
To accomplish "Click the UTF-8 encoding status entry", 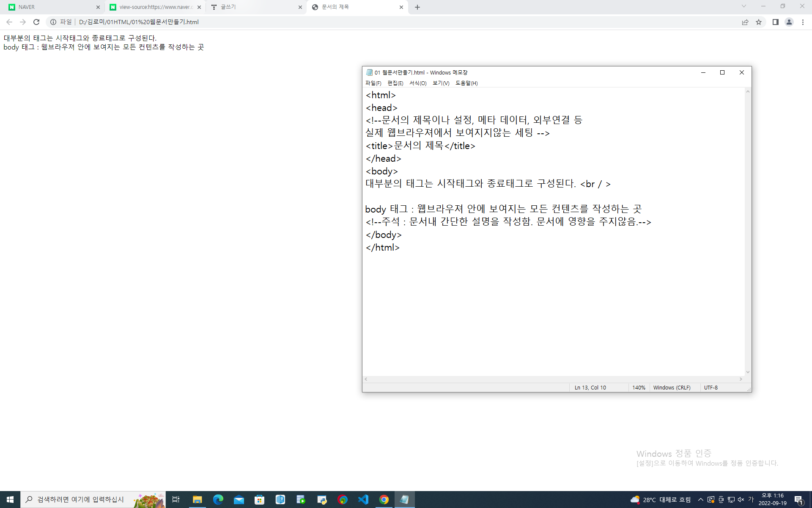I will click(x=711, y=388).
